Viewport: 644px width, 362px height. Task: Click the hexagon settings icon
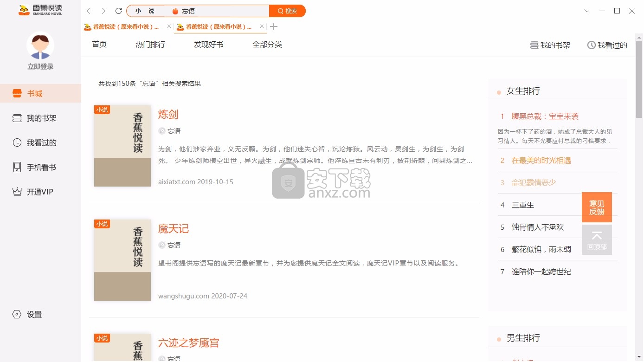[x=17, y=314]
